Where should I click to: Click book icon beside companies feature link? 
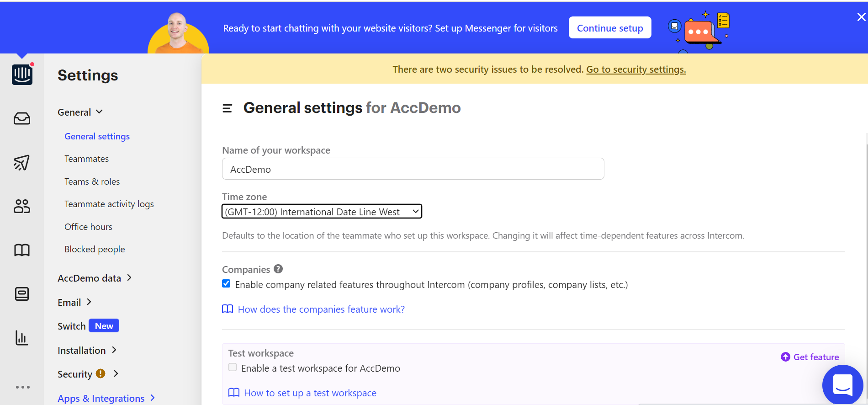[228, 309]
